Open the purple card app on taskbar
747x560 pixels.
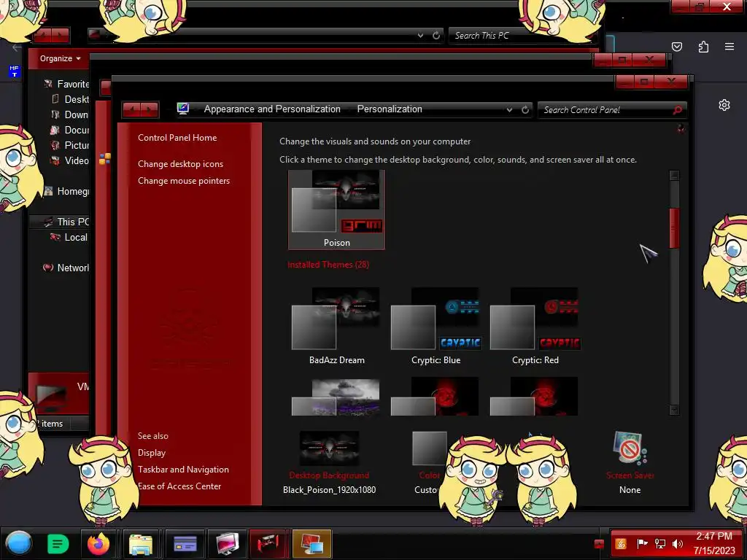(x=185, y=544)
